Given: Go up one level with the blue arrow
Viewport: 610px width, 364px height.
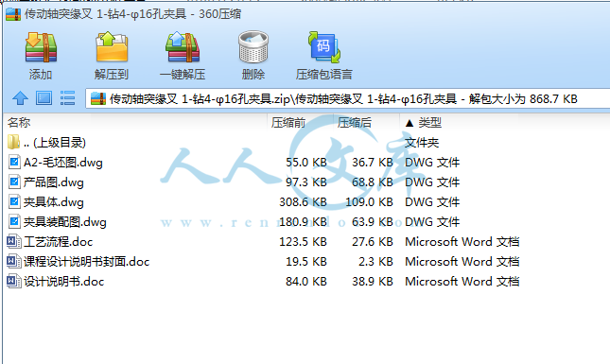Looking at the screenshot, I should (x=20, y=98).
